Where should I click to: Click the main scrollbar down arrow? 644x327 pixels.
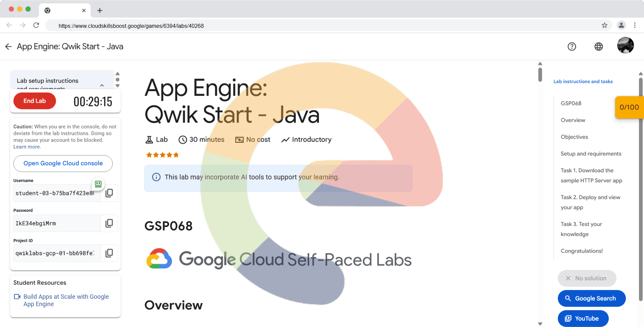pos(540,324)
